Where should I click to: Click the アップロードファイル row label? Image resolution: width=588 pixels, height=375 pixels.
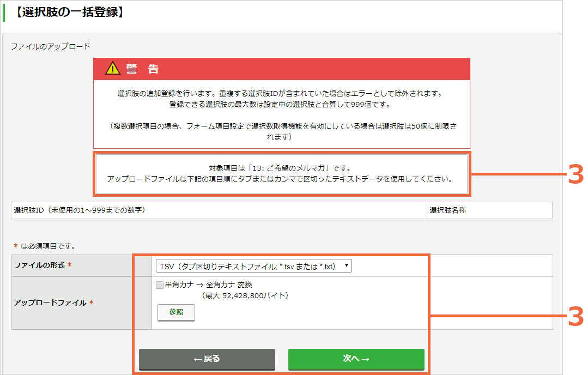click(53, 303)
